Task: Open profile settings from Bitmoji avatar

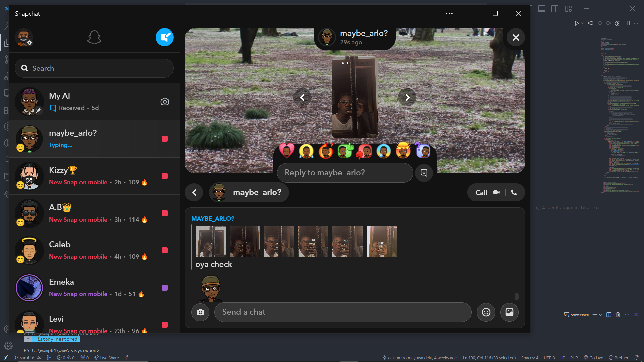Action: 24,37
